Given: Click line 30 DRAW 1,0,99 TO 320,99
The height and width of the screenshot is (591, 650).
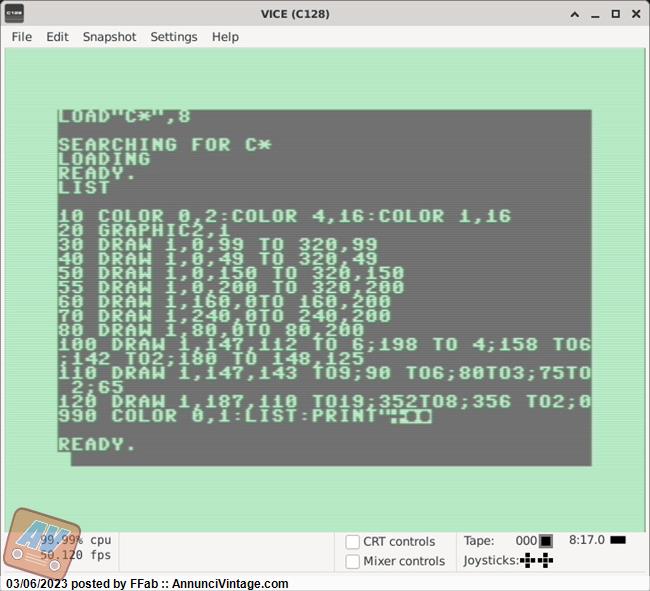Looking at the screenshot, I should [218, 245].
